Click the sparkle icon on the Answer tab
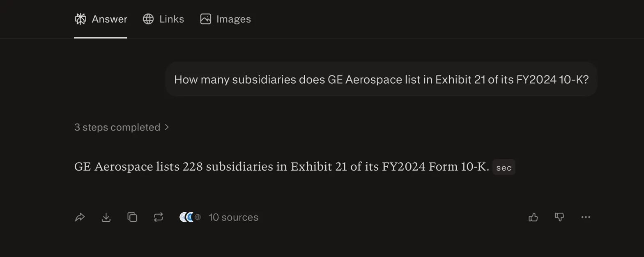The height and width of the screenshot is (257, 644). (x=80, y=18)
